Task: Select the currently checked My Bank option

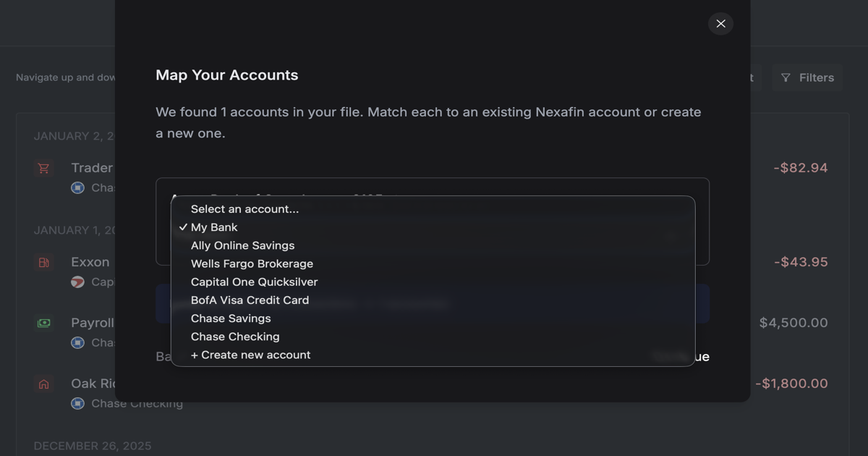Action: coord(213,227)
